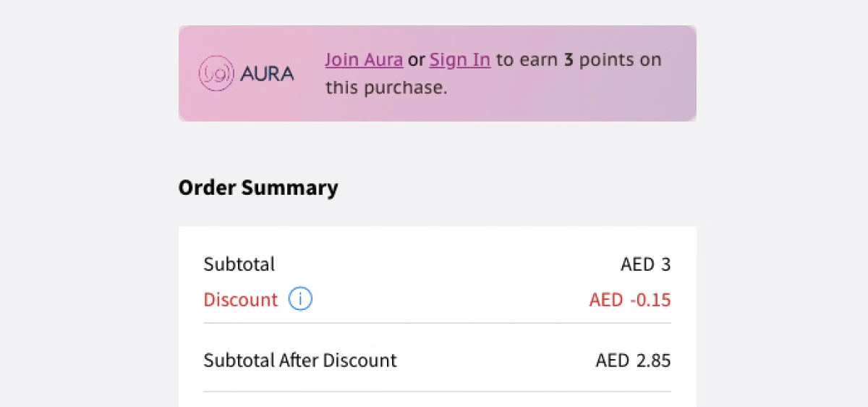Viewport: 868px width, 407px height.
Task: Open the Join Aura link
Action: (x=364, y=59)
